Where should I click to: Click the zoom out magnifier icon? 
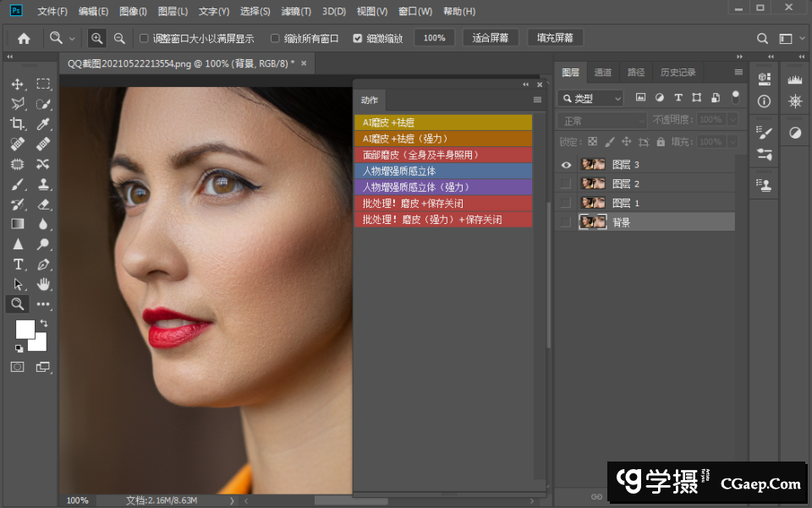[119, 38]
